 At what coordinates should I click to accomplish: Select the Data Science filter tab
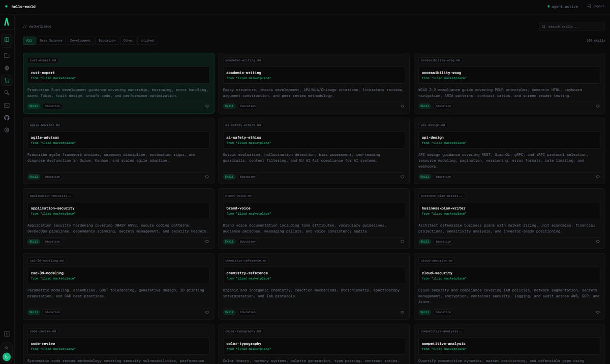[x=51, y=41]
